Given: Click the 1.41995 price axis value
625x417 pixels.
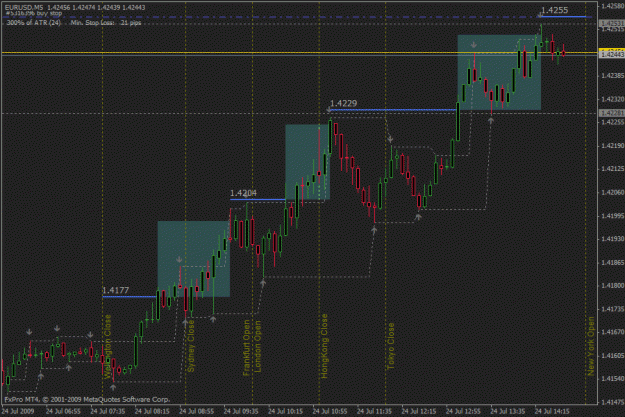Looking at the screenshot, I should 613,216.
